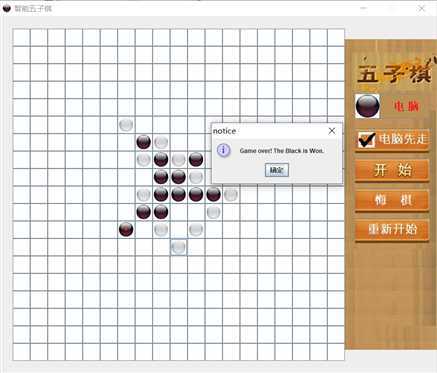This screenshot has width=437, height=373.
Task: Click the app icon in the title bar
Action: point(7,8)
